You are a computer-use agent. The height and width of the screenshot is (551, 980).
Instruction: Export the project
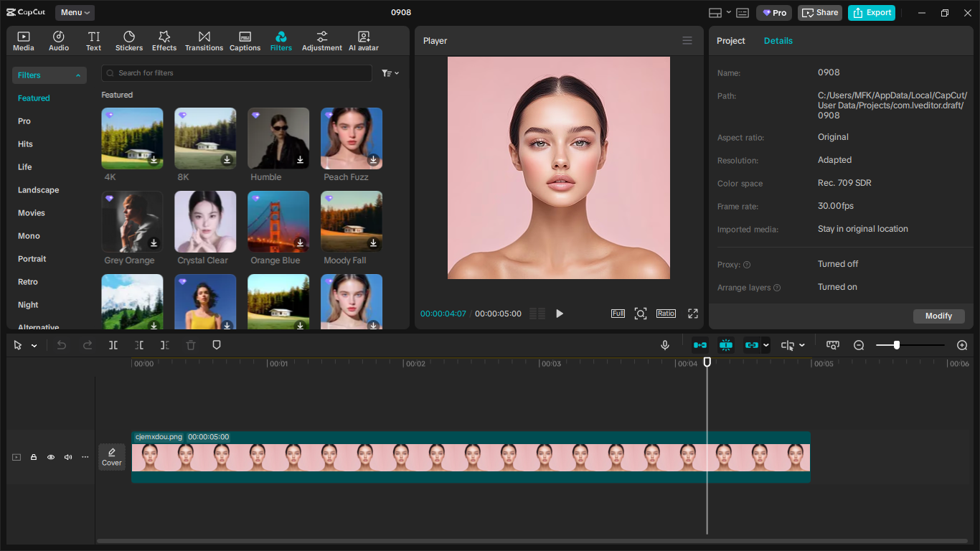[x=872, y=13]
